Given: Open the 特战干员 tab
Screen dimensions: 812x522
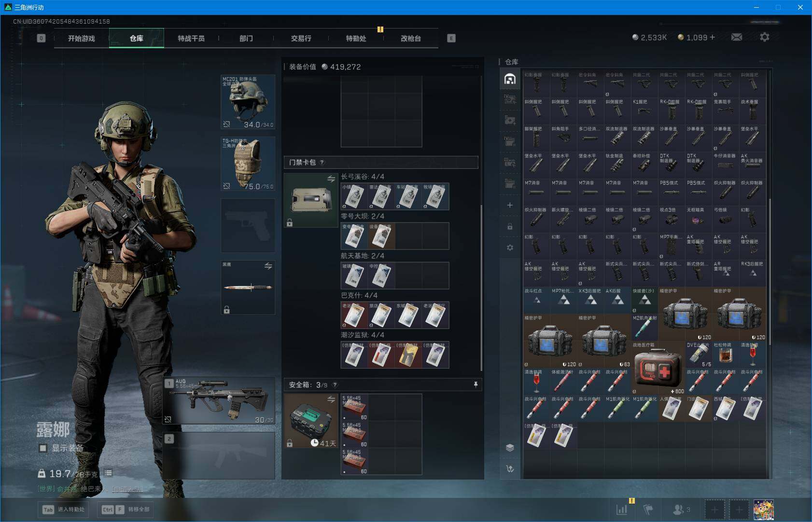Looking at the screenshot, I should [x=191, y=38].
